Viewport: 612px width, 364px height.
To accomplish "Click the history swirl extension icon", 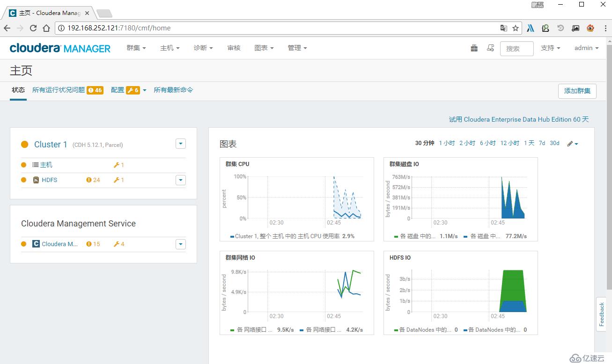I will (560, 28).
